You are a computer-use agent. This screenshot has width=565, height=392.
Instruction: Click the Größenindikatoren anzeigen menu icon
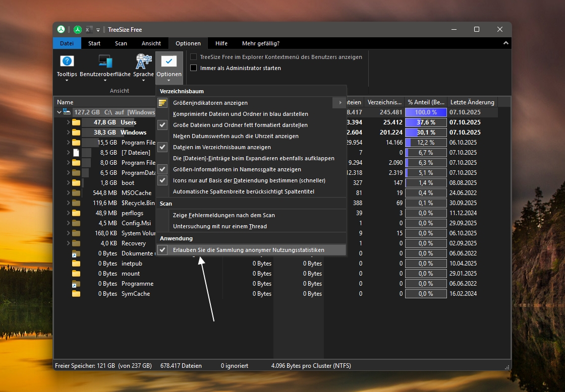[162, 103]
